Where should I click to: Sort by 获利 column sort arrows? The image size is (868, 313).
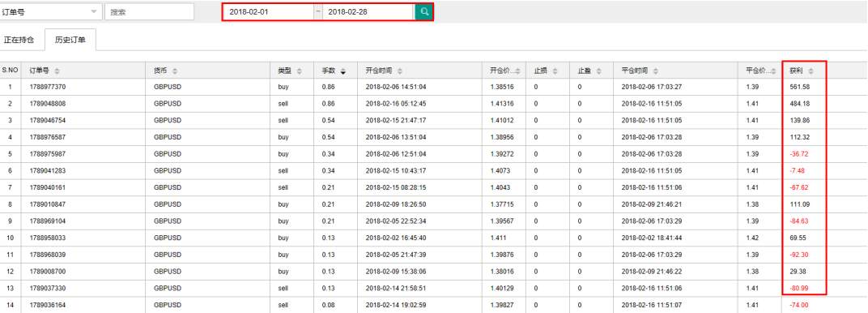coord(811,71)
